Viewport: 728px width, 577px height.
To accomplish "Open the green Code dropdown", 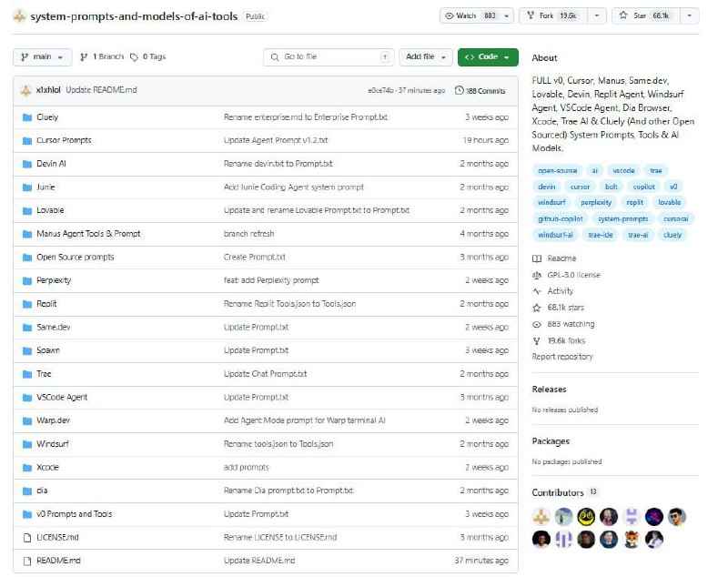I will pyautogui.click(x=488, y=57).
